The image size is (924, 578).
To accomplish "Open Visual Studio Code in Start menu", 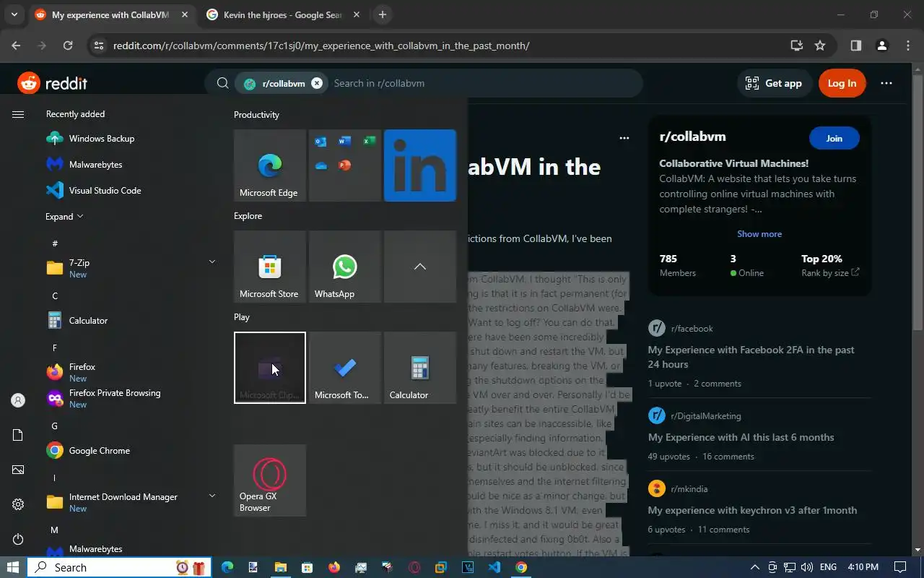I will coord(130,191).
